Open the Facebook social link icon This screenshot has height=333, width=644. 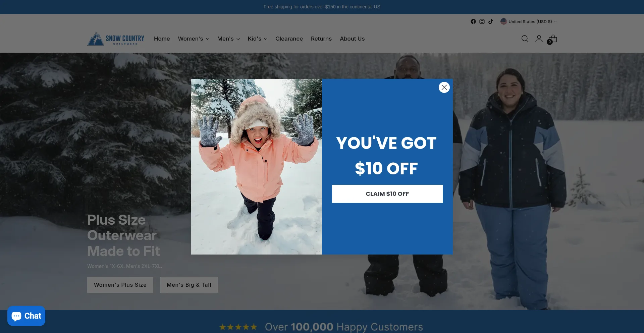(473, 21)
